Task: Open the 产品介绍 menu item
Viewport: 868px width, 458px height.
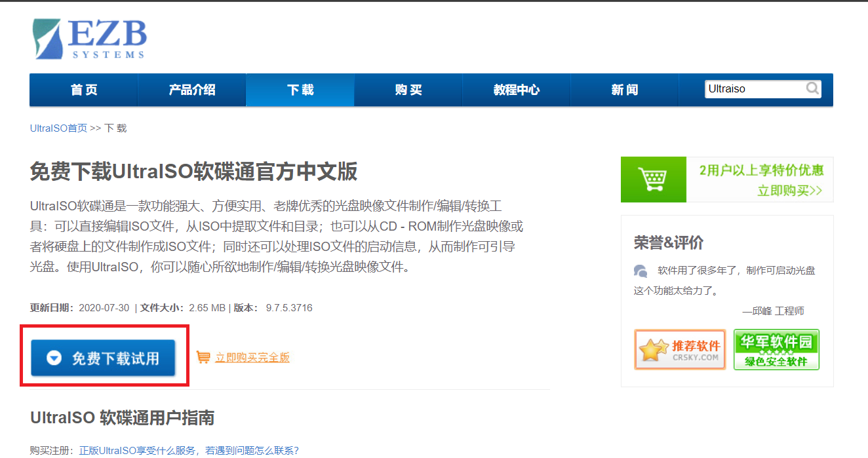Action: tap(192, 90)
